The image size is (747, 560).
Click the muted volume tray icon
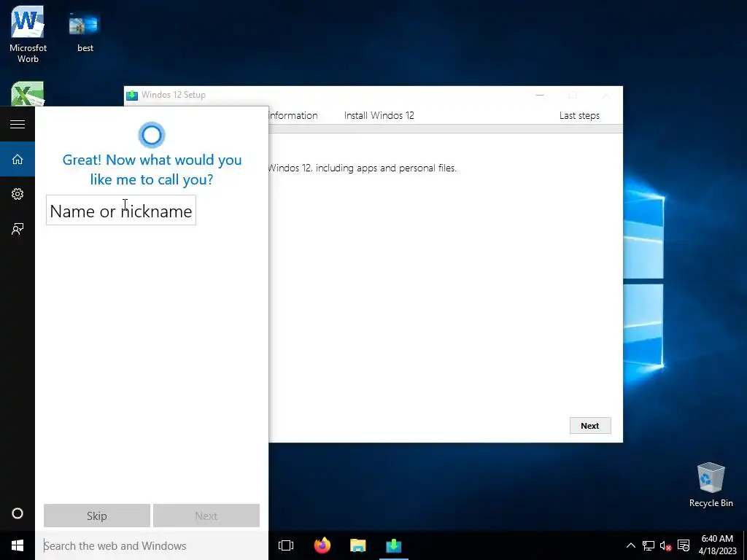tap(665, 545)
